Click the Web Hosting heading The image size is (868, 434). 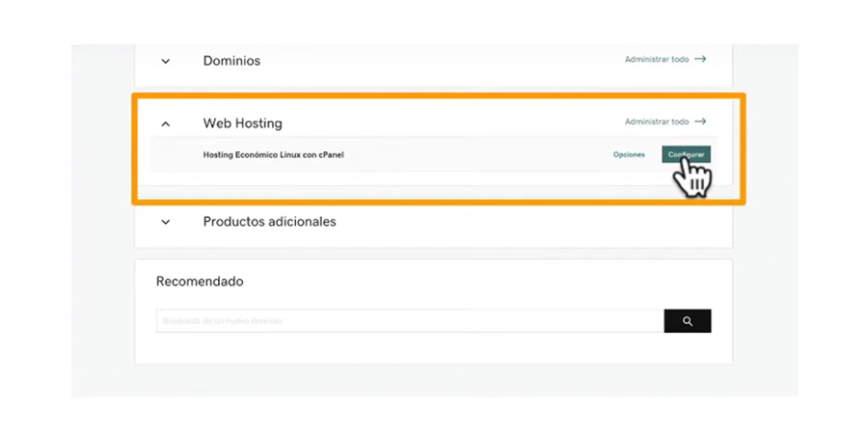coord(242,122)
